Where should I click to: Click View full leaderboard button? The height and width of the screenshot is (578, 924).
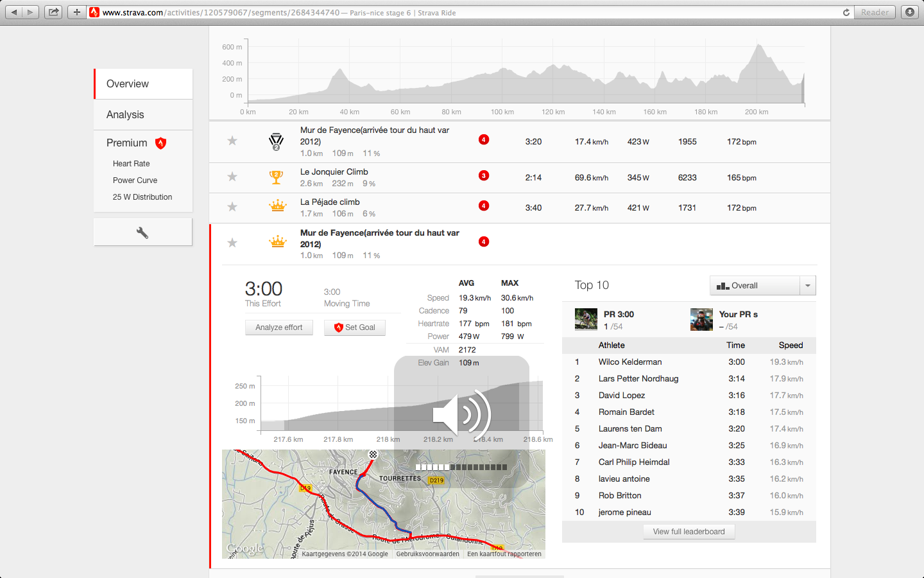(x=689, y=532)
